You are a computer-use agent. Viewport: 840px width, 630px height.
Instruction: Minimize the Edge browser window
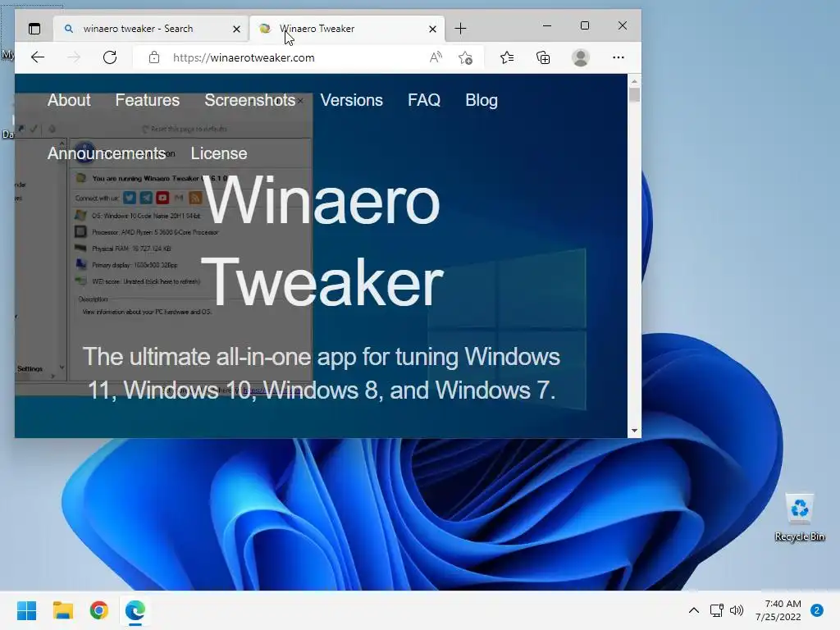pyautogui.click(x=547, y=25)
